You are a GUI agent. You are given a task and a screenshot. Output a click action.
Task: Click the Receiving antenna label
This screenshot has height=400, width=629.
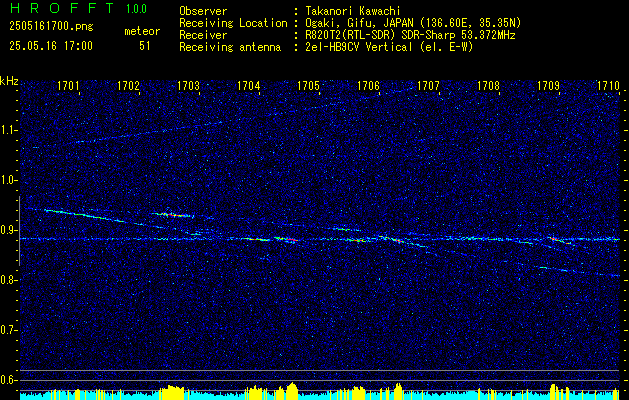230,47
